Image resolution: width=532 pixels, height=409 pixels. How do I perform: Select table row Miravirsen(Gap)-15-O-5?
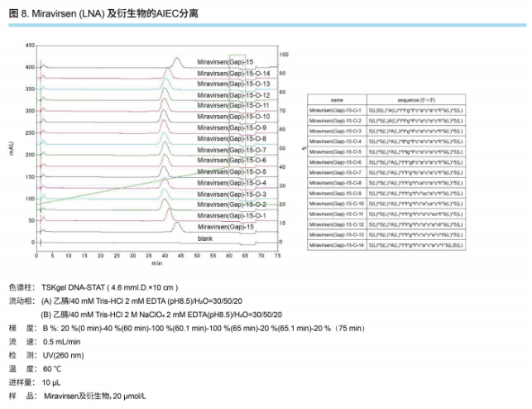pos(337,152)
